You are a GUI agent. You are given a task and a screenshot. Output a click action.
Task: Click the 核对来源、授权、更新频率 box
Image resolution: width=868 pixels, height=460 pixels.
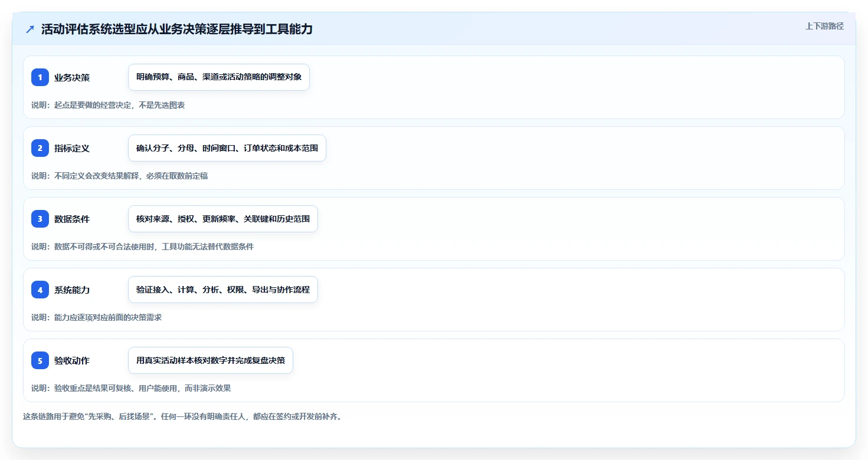pyautogui.click(x=223, y=219)
